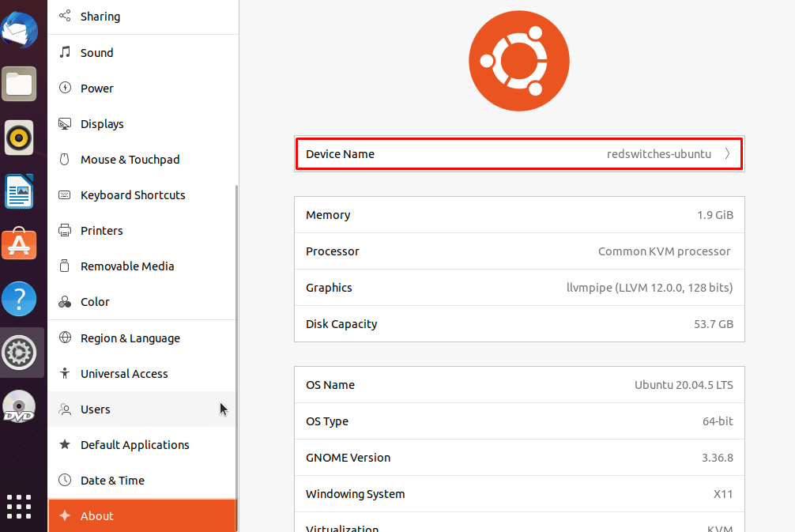Click the sparkle icon beside About

pyautogui.click(x=65, y=515)
